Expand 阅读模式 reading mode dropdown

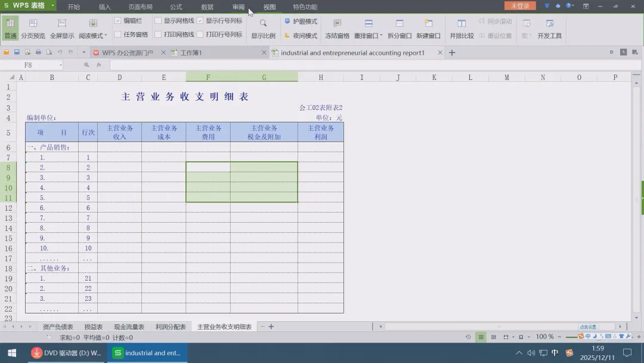[x=106, y=36]
